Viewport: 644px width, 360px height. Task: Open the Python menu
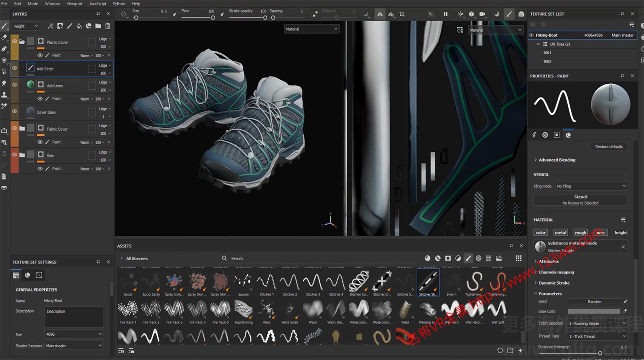pyautogui.click(x=119, y=3)
